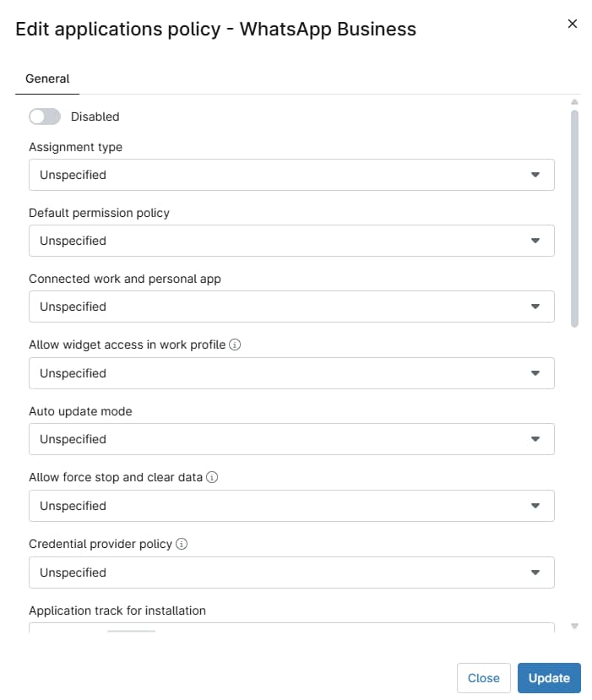
Task: Click the Assignment type dropdown arrow
Action: [x=535, y=175]
